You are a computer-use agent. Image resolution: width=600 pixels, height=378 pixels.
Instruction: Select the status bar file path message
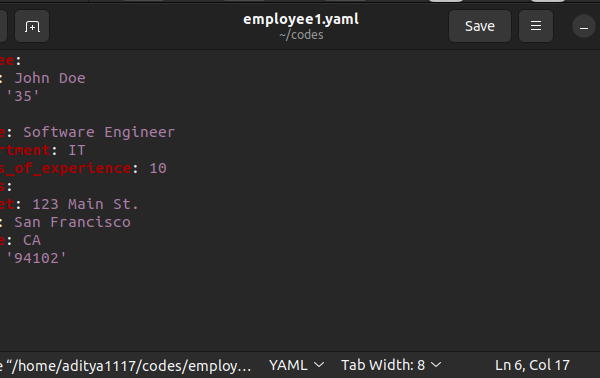pos(126,366)
